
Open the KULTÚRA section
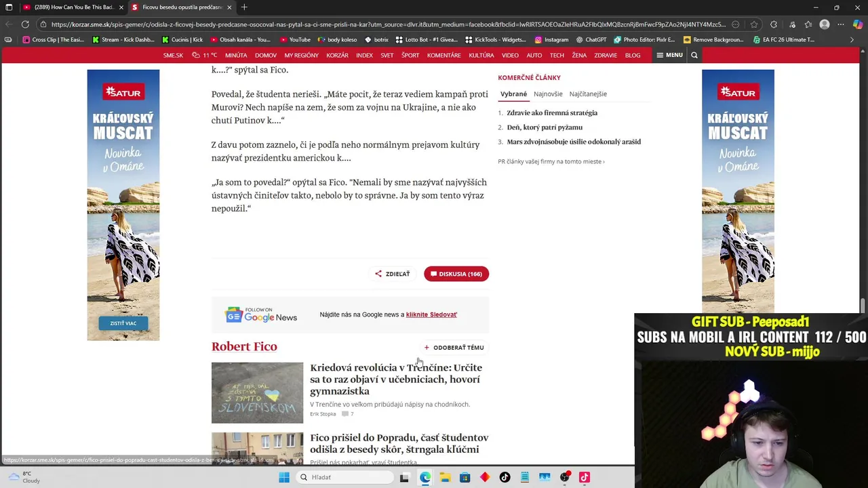481,55
